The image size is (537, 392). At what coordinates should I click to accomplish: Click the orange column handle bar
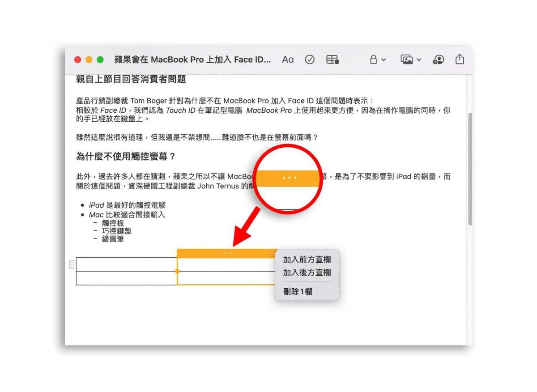227,253
